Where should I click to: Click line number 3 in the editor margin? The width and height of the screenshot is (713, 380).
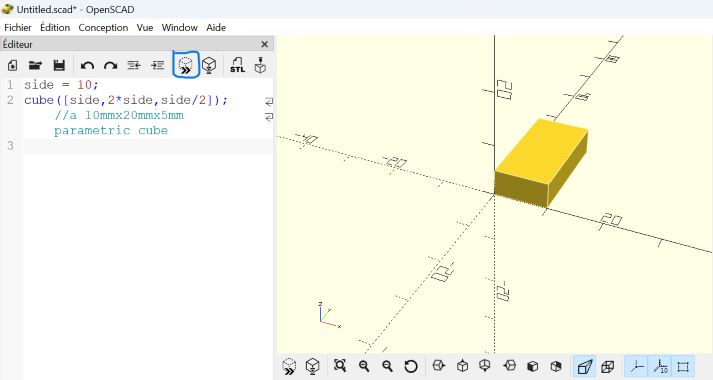(10, 146)
